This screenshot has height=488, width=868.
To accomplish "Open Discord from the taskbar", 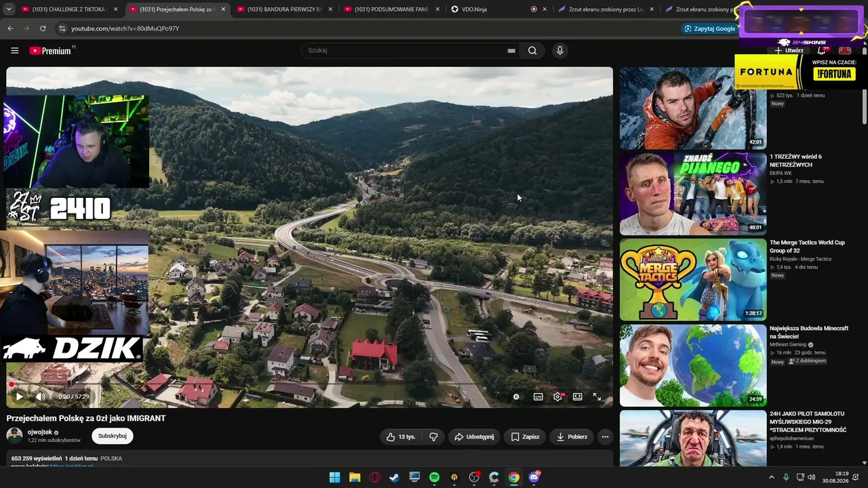I will [x=534, y=477].
